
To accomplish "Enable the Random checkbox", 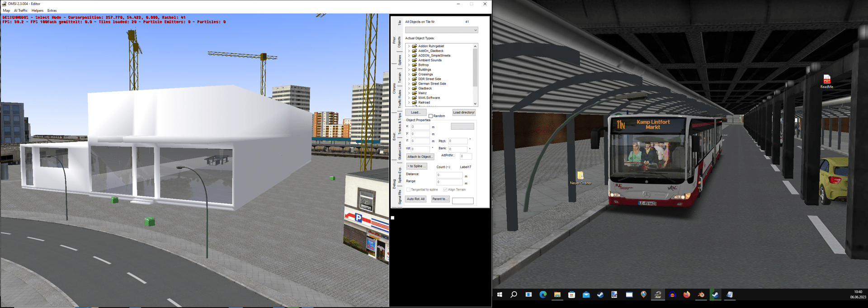I will (x=431, y=116).
